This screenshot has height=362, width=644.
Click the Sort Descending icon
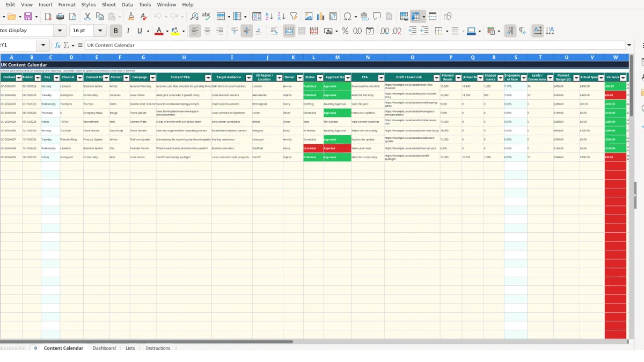tap(281, 17)
